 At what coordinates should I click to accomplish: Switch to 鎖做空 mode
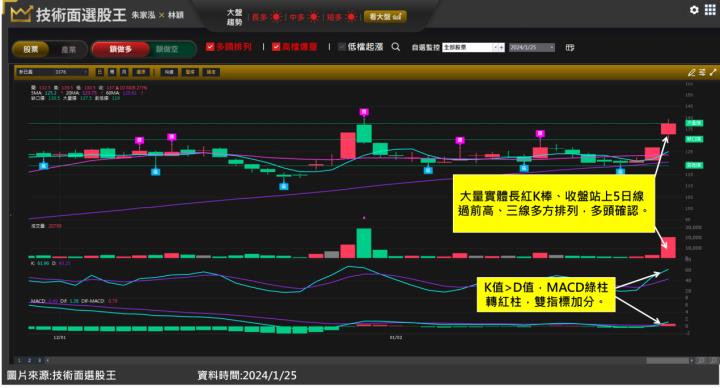168,49
